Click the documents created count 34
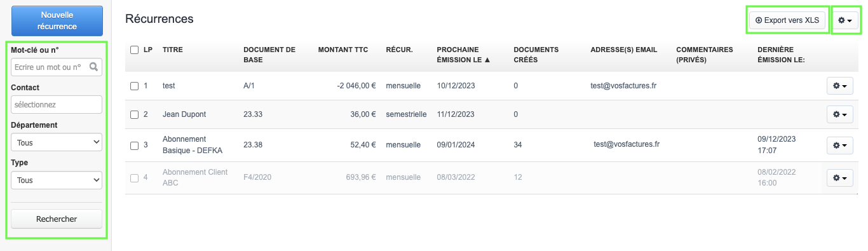Screen dimensions: 868x251 pyautogui.click(x=518, y=145)
